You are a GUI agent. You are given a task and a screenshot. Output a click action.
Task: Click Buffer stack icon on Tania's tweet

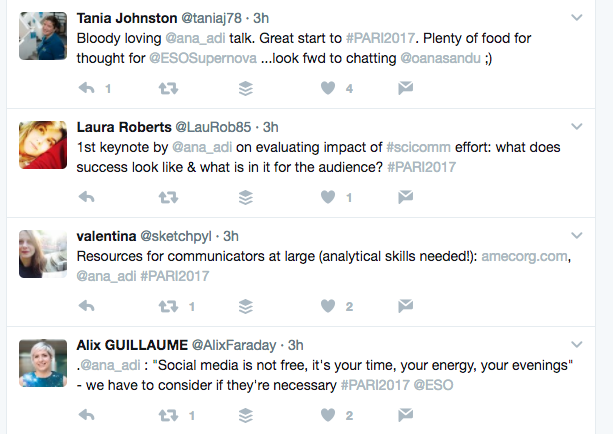point(246,89)
